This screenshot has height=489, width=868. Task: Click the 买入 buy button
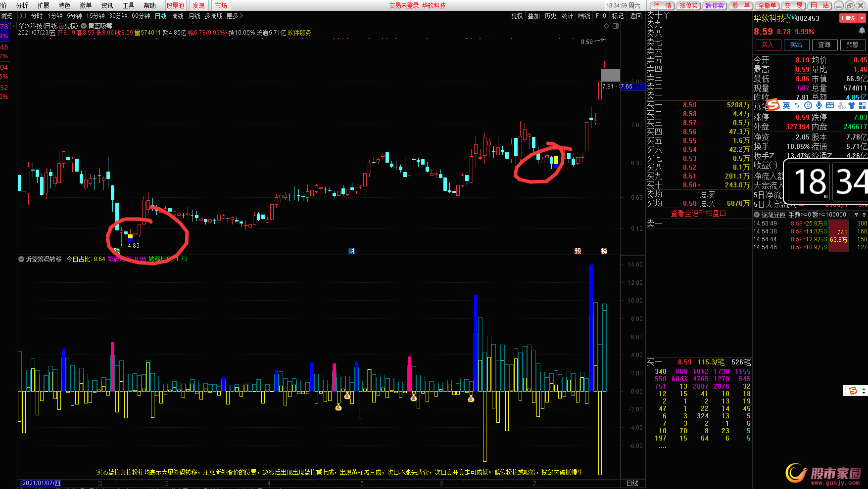click(768, 45)
